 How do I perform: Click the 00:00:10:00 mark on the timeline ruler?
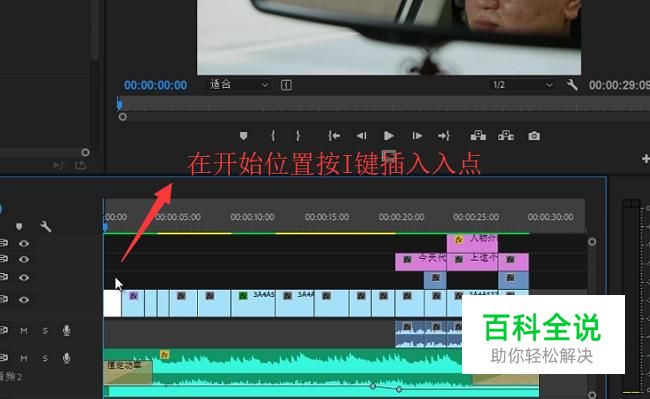pyautogui.click(x=252, y=217)
